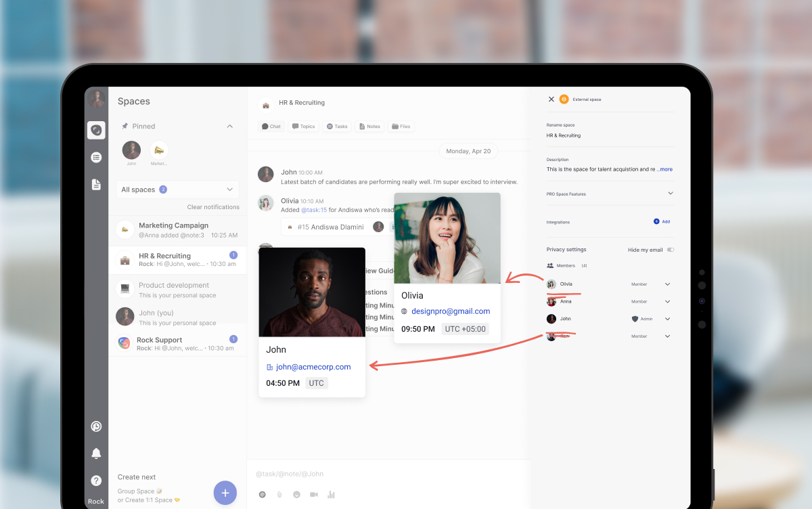This screenshot has width=812, height=509.
Task: Click Clear notifications
Action: 214,206
